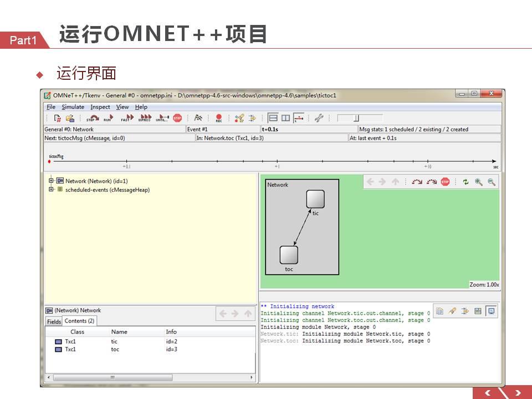Zoom in on the Network canvas

tap(479, 181)
